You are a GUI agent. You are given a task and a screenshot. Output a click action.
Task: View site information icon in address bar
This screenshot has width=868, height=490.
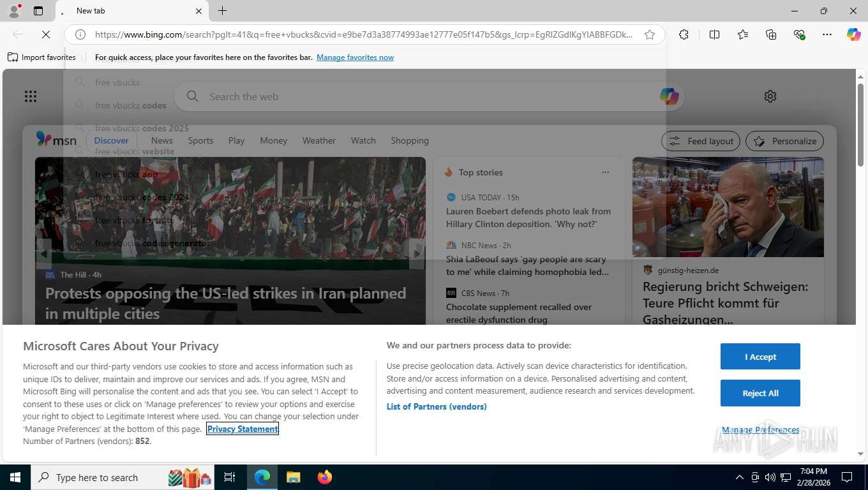pos(80,34)
